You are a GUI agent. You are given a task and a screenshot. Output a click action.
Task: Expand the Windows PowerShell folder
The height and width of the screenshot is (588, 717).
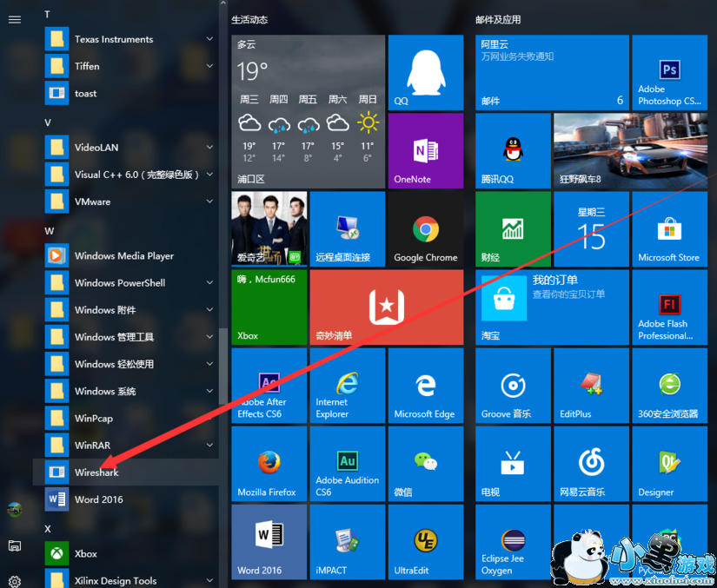pos(209,283)
